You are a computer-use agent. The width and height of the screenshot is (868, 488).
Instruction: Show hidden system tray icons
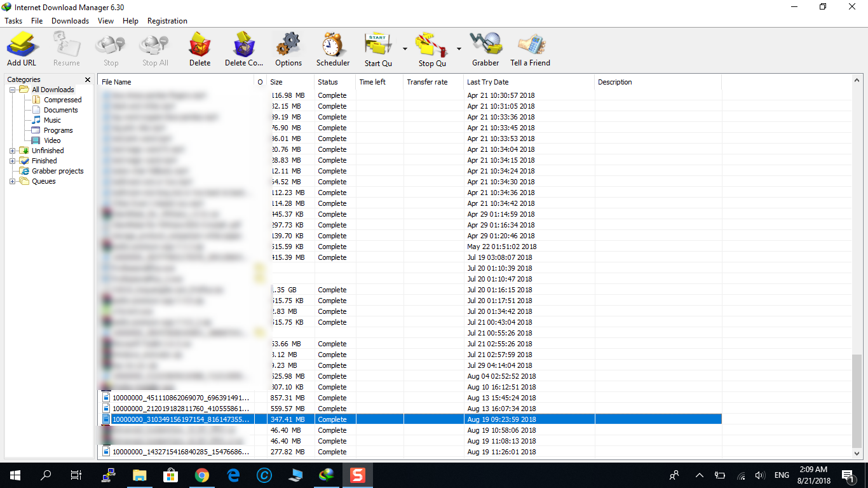700,475
